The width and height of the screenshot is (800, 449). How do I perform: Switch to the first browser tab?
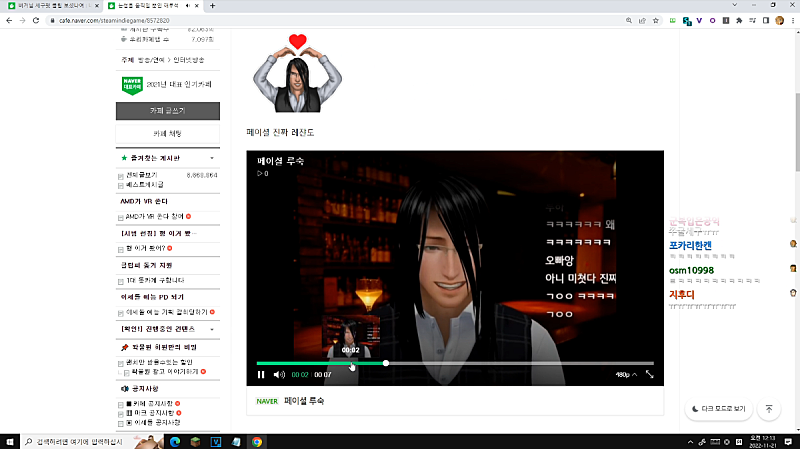pyautogui.click(x=53, y=6)
